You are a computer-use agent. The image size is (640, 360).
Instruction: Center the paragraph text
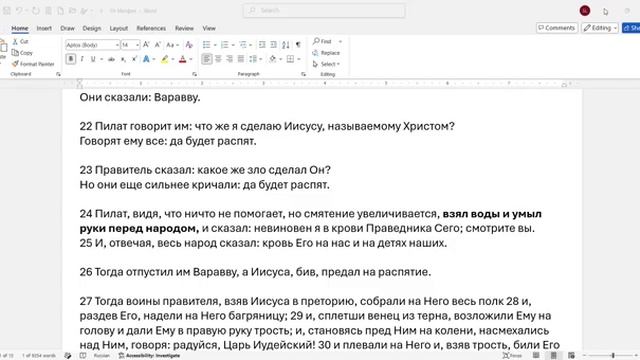pyautogui.click(x=218, y=59)
